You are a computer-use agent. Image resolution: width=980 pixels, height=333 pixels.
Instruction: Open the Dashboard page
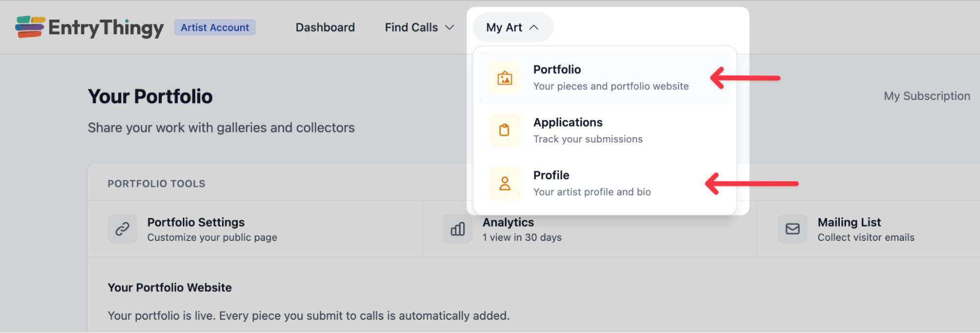[325, 27]
